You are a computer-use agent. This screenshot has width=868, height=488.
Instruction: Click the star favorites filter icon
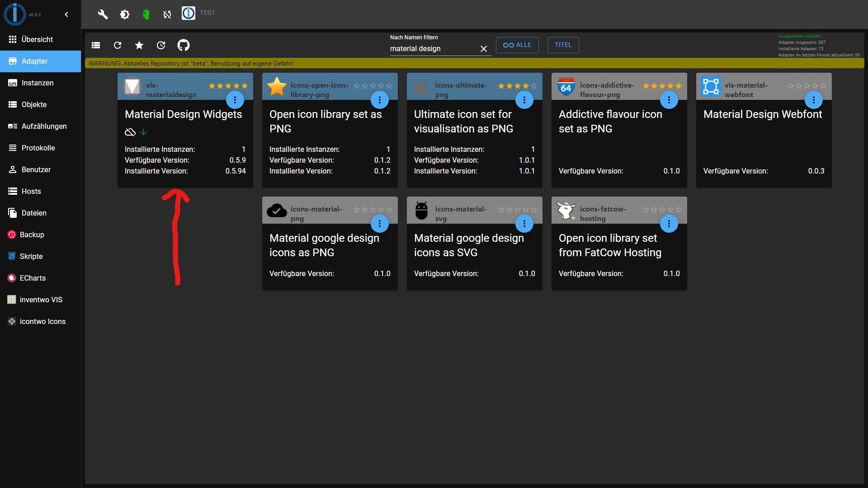(x=139, y=45)
